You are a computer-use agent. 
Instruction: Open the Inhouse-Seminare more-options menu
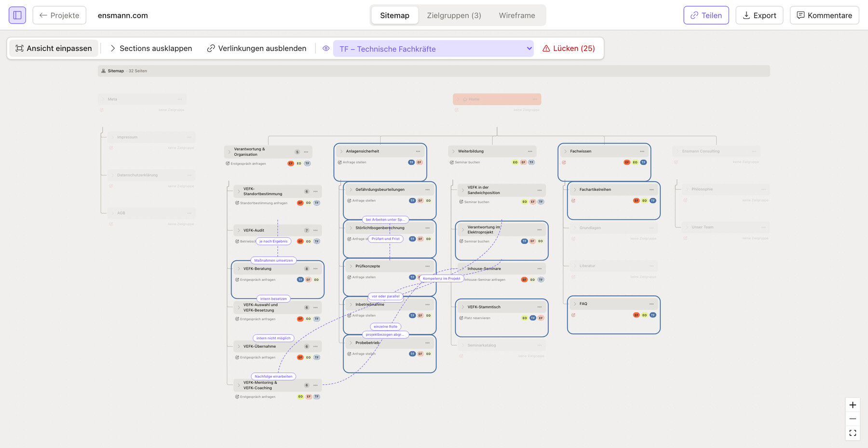pyautogui.click(x=540, y=269)
